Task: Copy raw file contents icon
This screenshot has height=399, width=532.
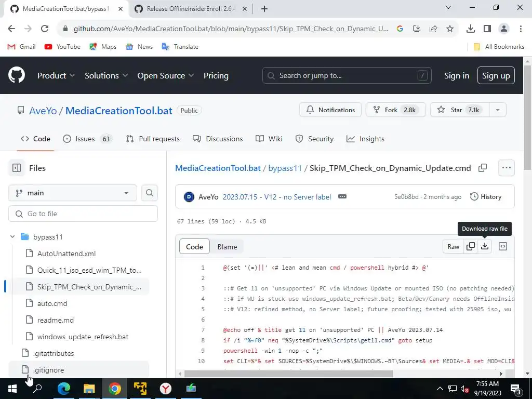Action: click(x=471, y=246)
